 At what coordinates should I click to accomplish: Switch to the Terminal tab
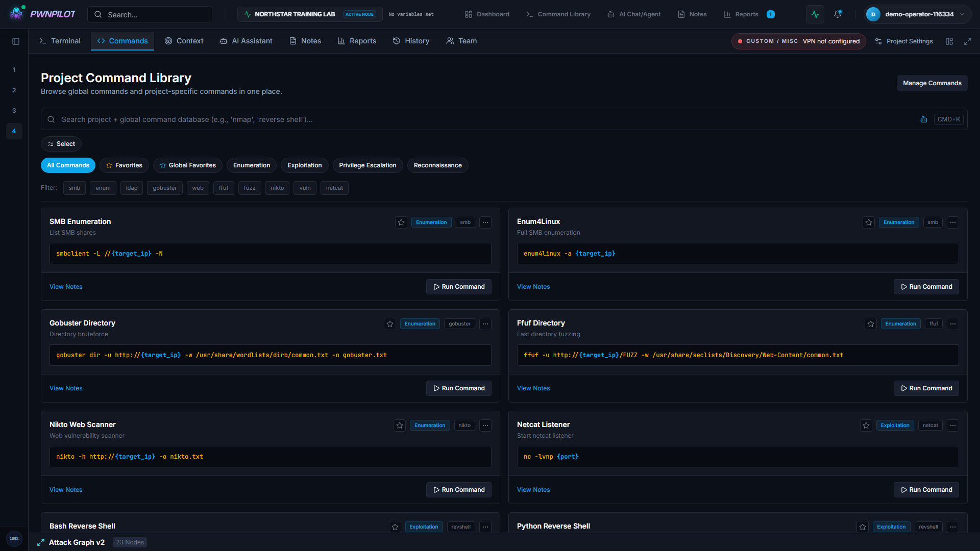click(x=60, y=41)
